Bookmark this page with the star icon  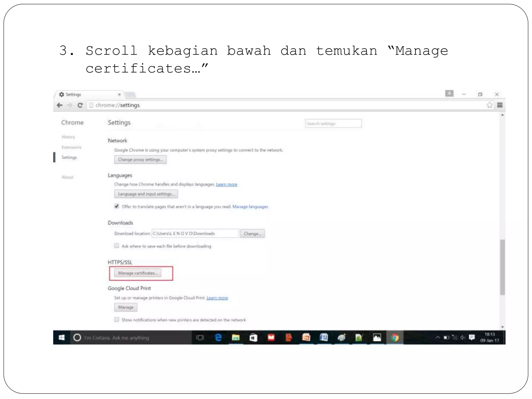click(x=489, y=105)
